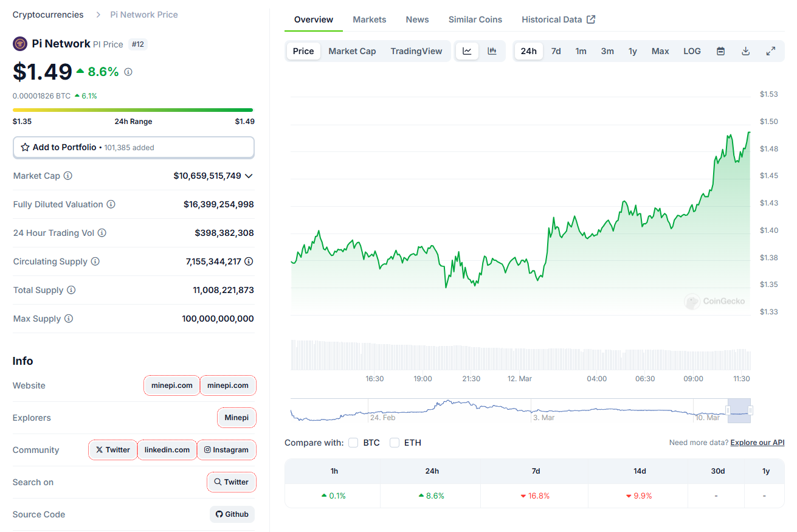Open the Similar Coins tab

click(x=475, y=19)
